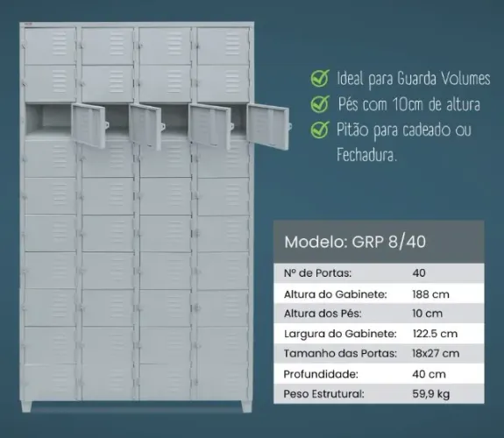Click the 'Pitão para cadeado ou' text
Image resolution: width=504 pixels, height=438 pixels.
tap(404, 131)
